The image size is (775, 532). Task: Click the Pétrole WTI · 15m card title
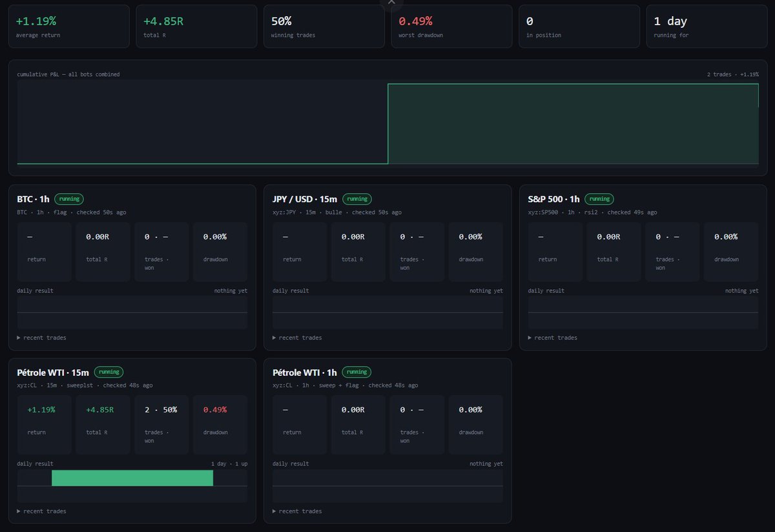click(x=53, y=372)
